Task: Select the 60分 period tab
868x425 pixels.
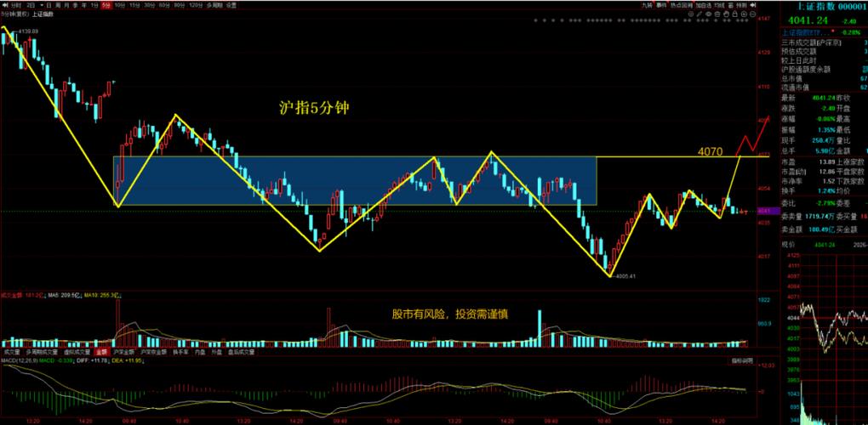Action: pyautogui.click(x=164, y=5)
